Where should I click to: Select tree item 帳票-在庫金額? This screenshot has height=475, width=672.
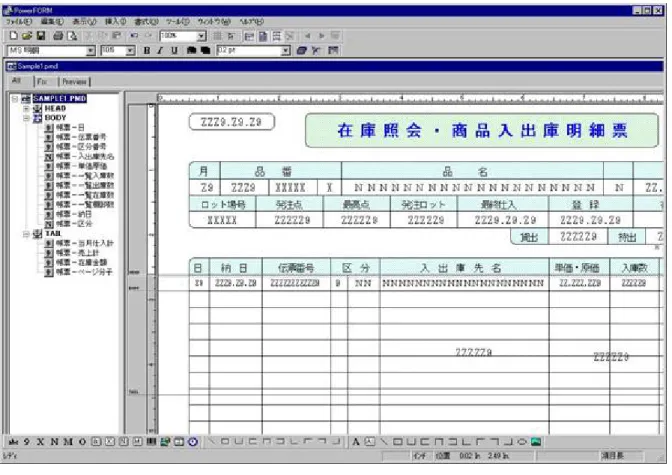point(81,263)
